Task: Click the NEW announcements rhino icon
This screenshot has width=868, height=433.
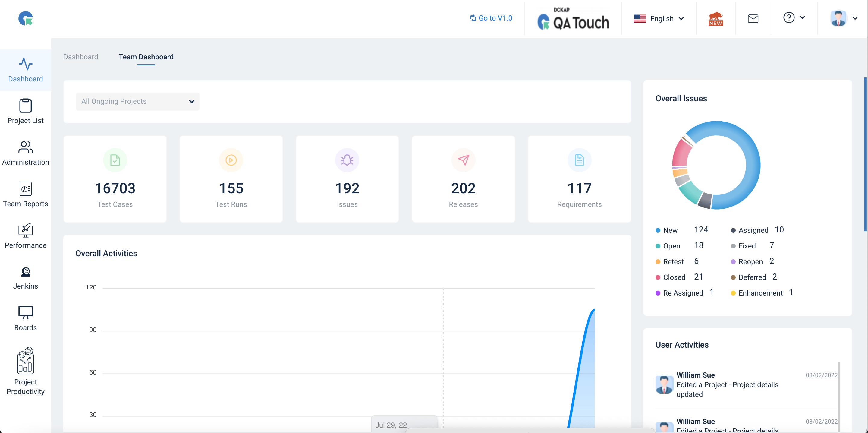Action: (x=715, y=19)
